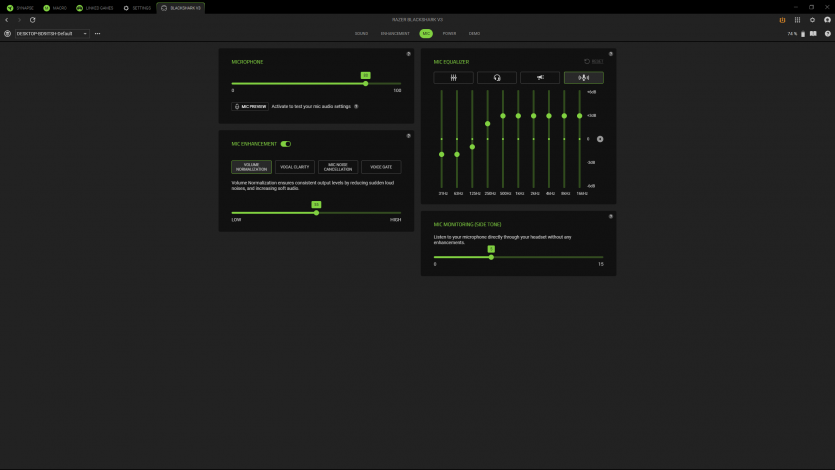
Task: Pick the megaphone equalizer preset icon
Action: 540,78
